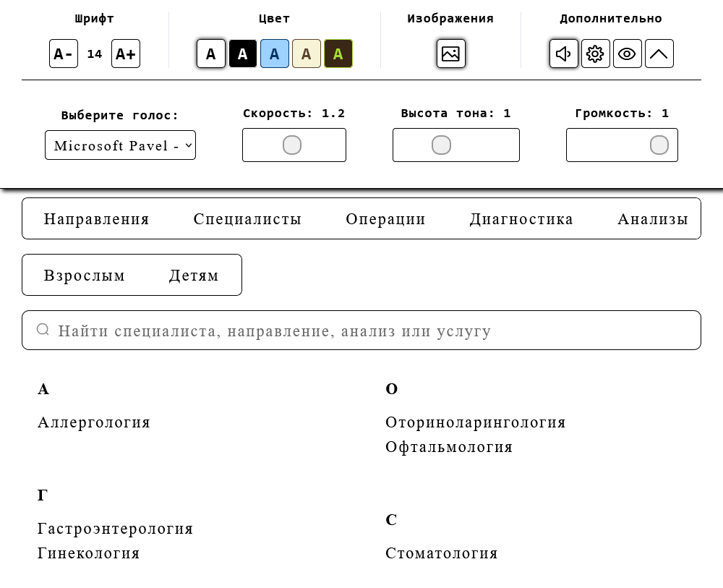Adjust the Скорость speed slider
Viewport: 723px width, 588px height.
[293, 145]
